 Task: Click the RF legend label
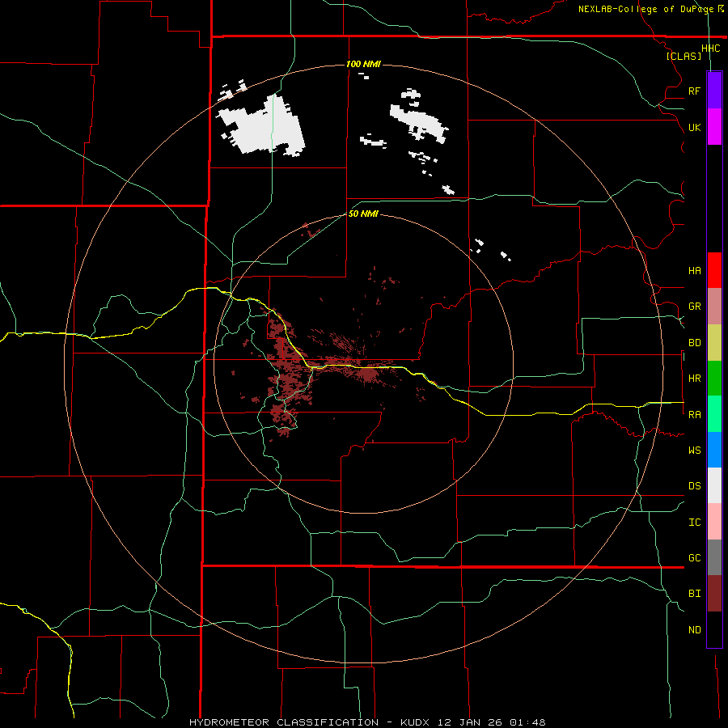coord(694,91)
